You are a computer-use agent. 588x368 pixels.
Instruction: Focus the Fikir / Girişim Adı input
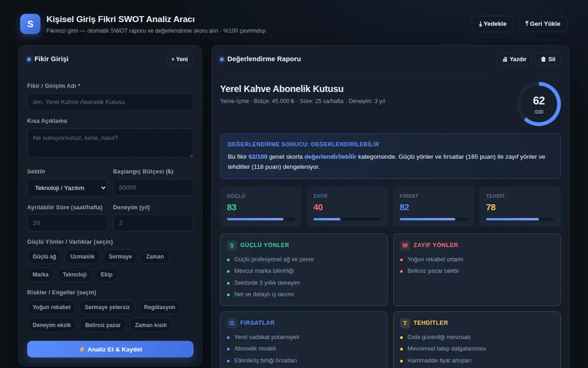(x=110, y=102)
